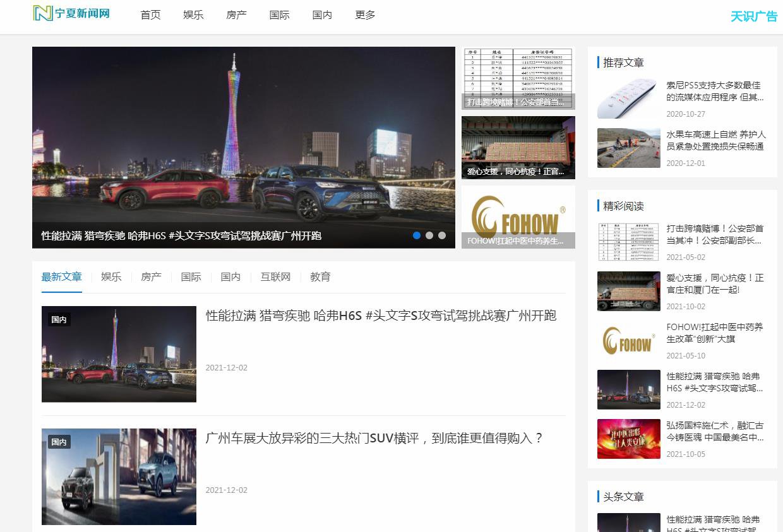The width and height of the screenshot is (783, 532).
Task: Click date 2021-12-02 under SUV横评 list article
Action: 227,490
